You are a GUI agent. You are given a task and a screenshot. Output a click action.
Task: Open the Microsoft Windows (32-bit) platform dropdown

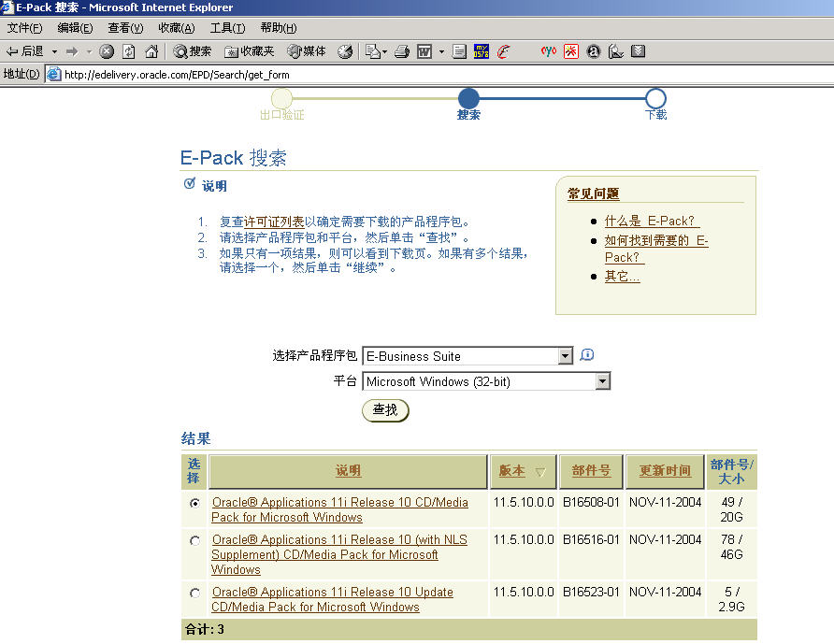[x=602, y=381]
